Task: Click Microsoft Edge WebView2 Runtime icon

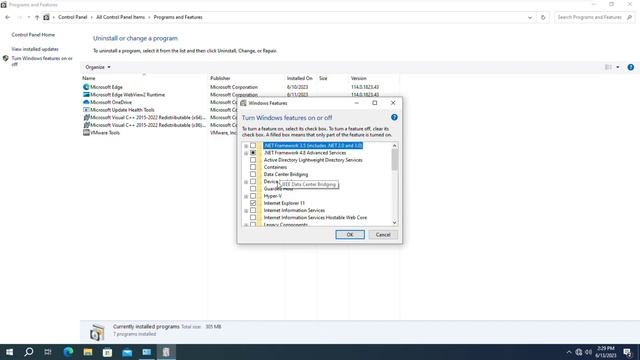Action: pos(86,95)
